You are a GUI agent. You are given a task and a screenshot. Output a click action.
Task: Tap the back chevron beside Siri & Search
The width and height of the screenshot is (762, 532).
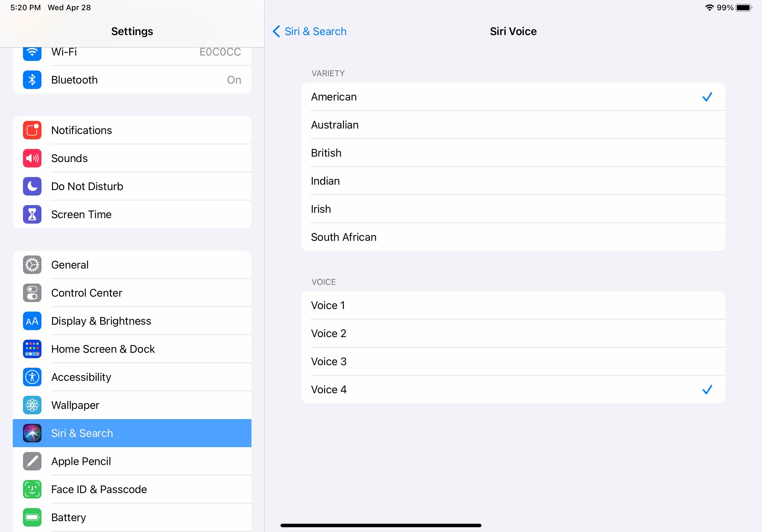pos(276,32)
